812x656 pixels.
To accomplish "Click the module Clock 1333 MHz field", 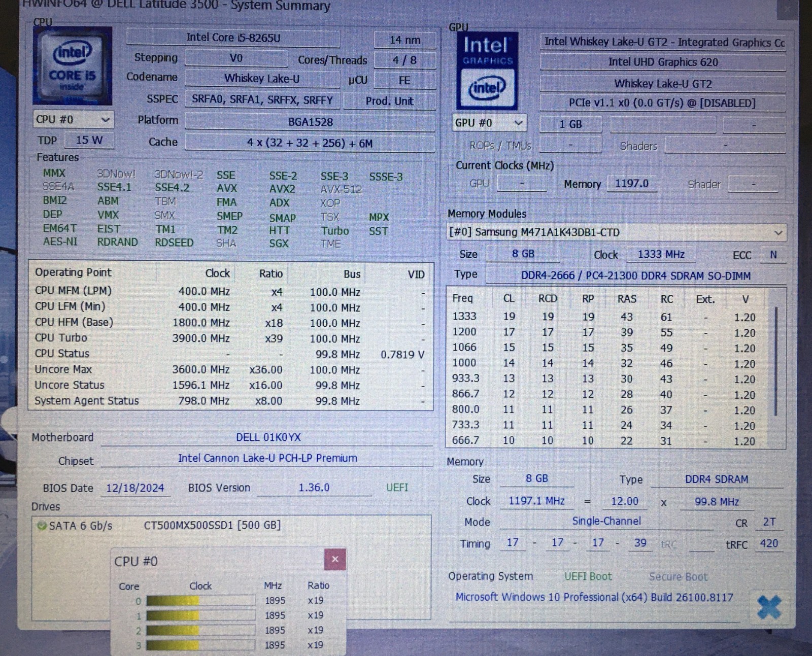I will pos(661,254).
